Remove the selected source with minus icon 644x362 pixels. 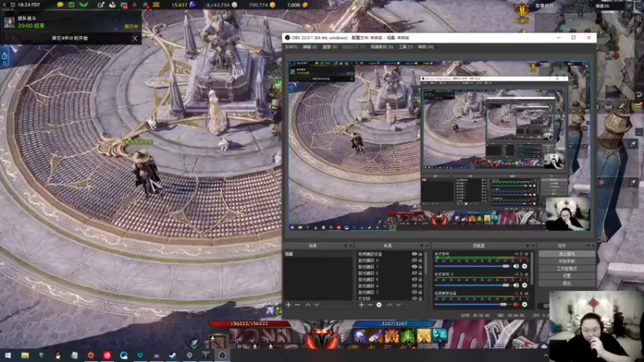click(x=370, y=305)
